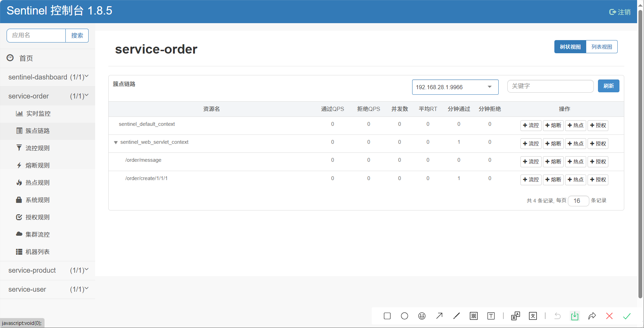Add 热点 rule for sentinel_web_servlet_context
644x328 pixels.
pos(575,144)
